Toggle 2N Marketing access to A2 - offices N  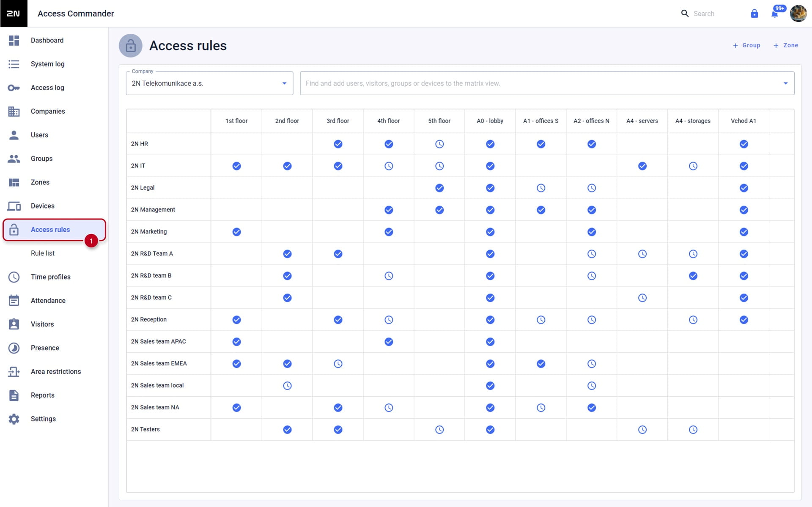pos(592,232)
